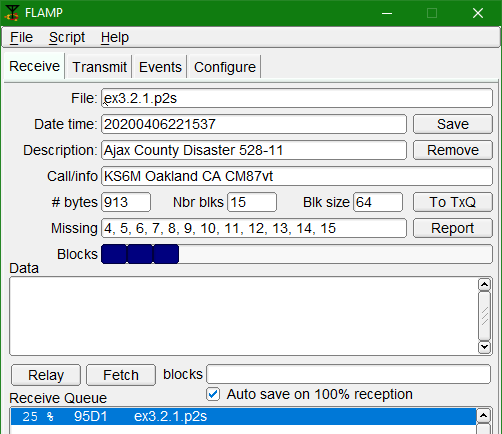Click the Nbr blks field showing 15
Image resolution: width=502 pixels, height=434 pixels.
point(252,202)
